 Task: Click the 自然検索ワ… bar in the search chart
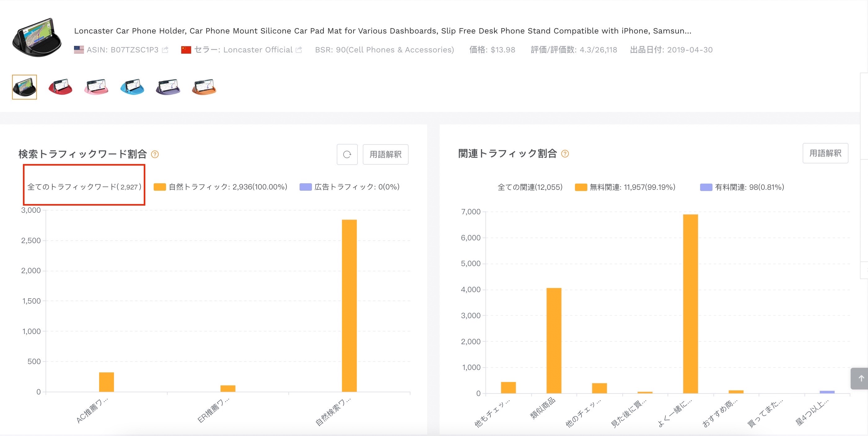tap(349, 305)
